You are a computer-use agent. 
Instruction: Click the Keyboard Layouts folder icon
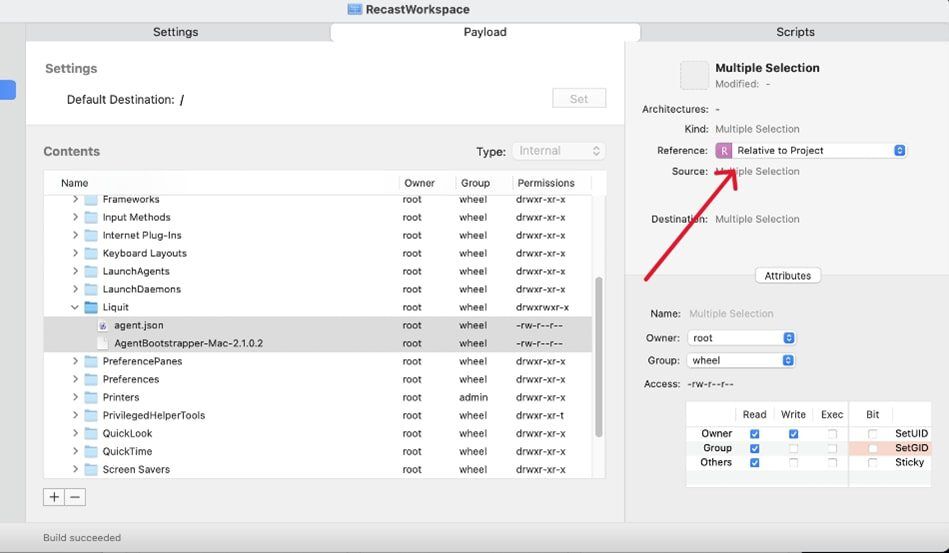91,253
